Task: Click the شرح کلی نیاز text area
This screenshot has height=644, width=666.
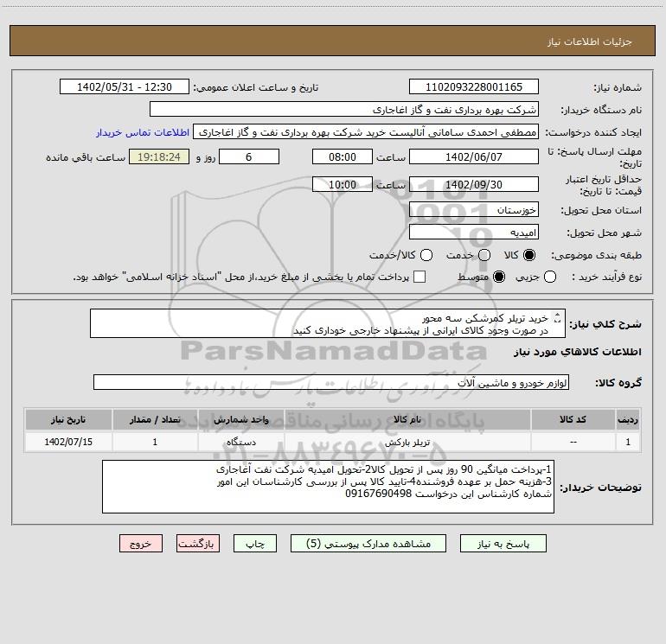Action: 328,323
